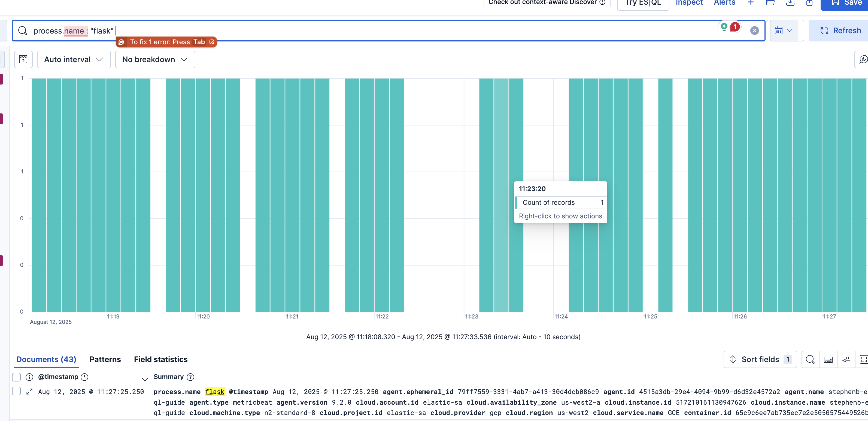Screen dimensions: 868x421
Task: Tick the select-all rows checkbox
Action: (16, 377)
